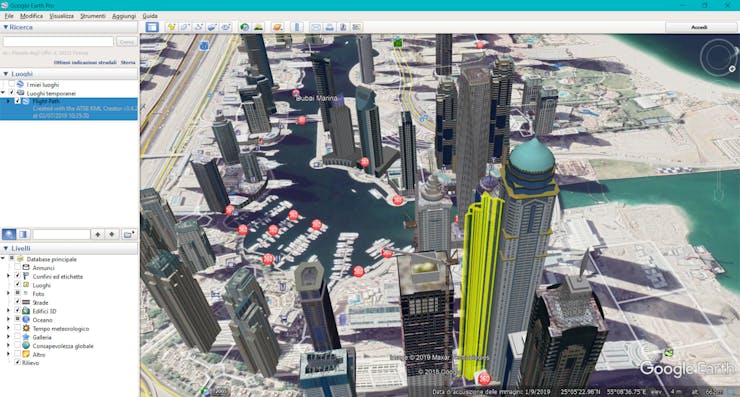The width and height of the screenshot is (740, 397).
Task: Toggle the Edifici 3D layer checkbox
Action: pyautogui.click(x=17, y=311)
